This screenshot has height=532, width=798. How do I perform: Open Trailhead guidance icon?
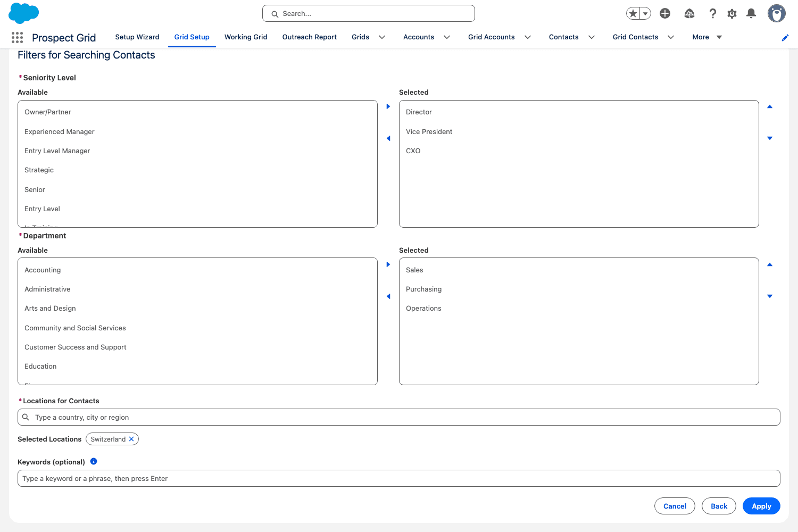click(689, 13)
